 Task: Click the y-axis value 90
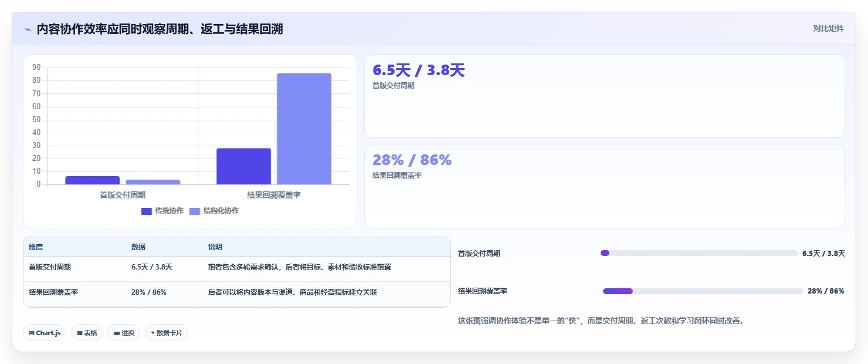[36, 68]
